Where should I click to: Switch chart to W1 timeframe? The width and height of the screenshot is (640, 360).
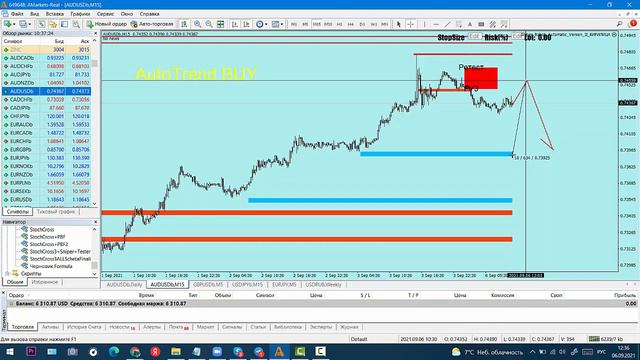(x=373, y=24)
